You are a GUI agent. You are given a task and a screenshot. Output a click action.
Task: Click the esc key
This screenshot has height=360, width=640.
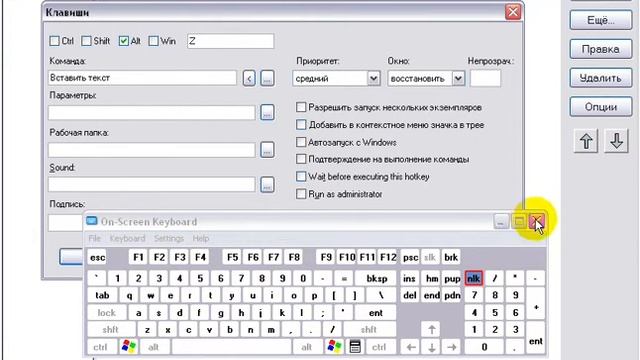pyautogui.click(x=97, y=258)
